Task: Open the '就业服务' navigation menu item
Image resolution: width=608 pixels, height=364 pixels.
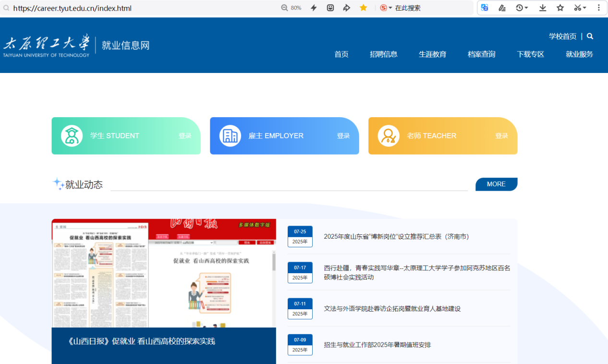Action: [x=580, y=54]
